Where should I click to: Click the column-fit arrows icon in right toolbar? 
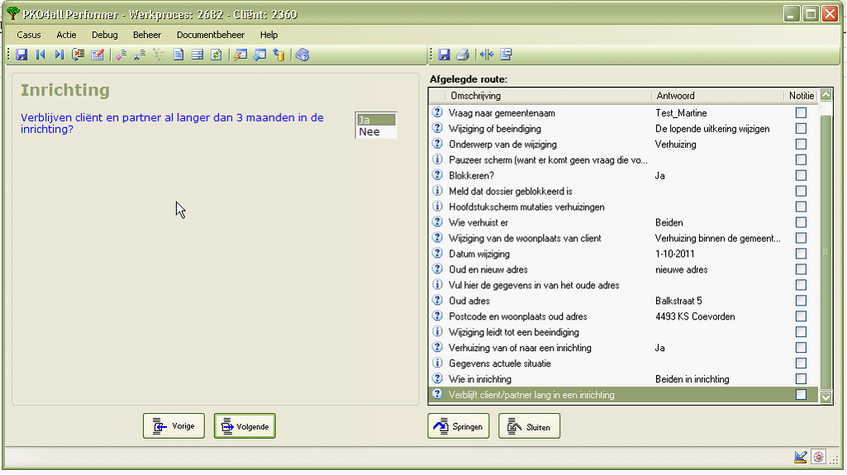[487, 55]
